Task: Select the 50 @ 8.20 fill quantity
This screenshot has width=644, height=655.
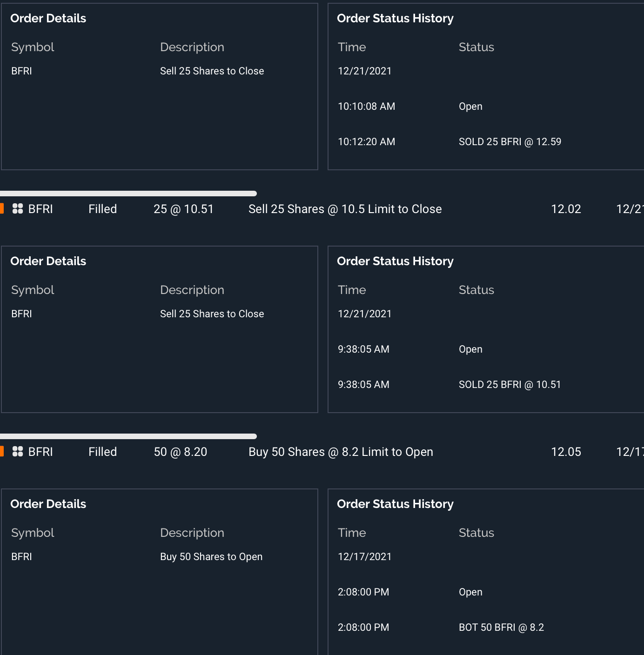Action: (181, 452)
